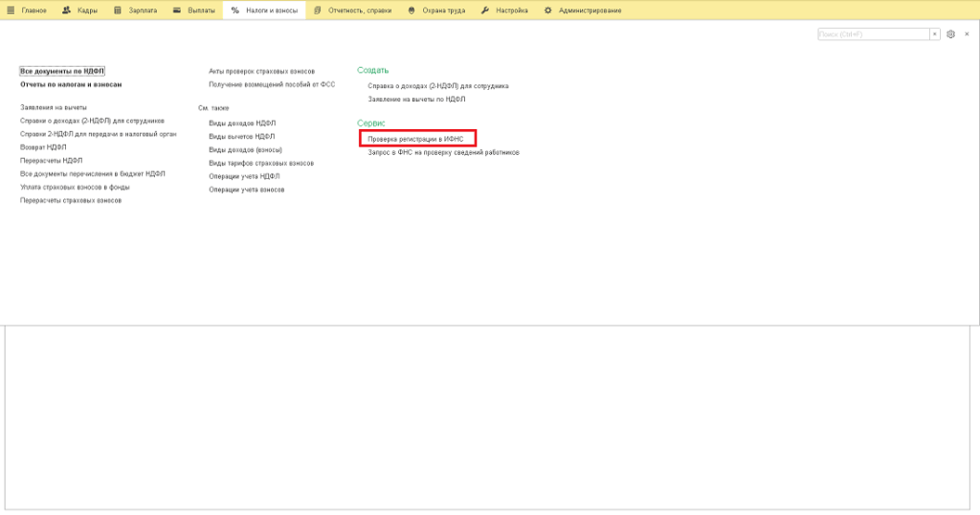
Task: Click the Отчетность, справки document icon
Action: (318, 11)
